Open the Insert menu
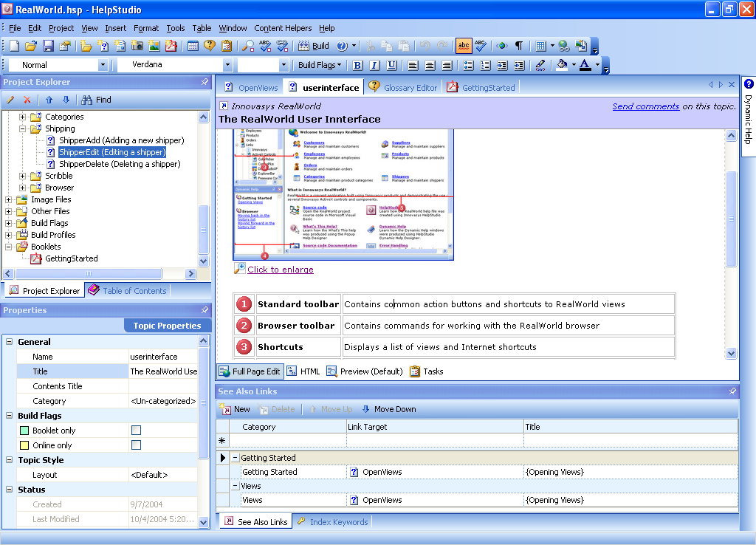Screen dimensions: 756x545 click(116, 29)
